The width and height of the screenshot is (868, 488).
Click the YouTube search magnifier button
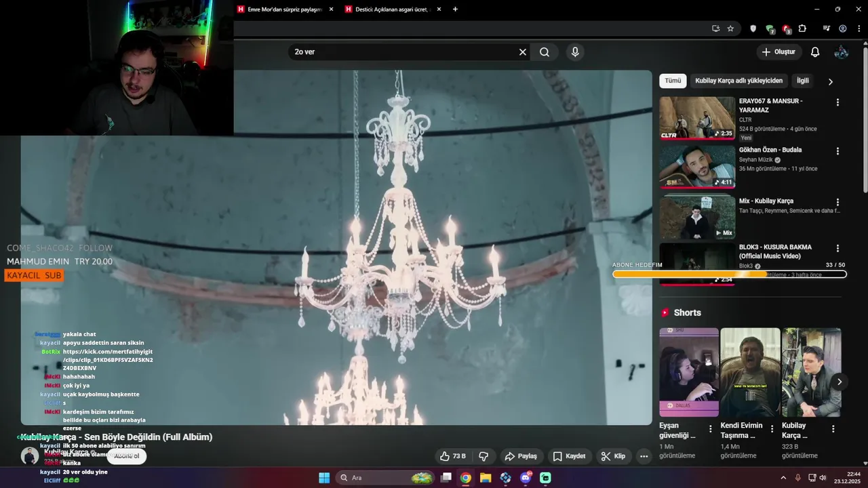pyautogui.click(x=545, y=52)
